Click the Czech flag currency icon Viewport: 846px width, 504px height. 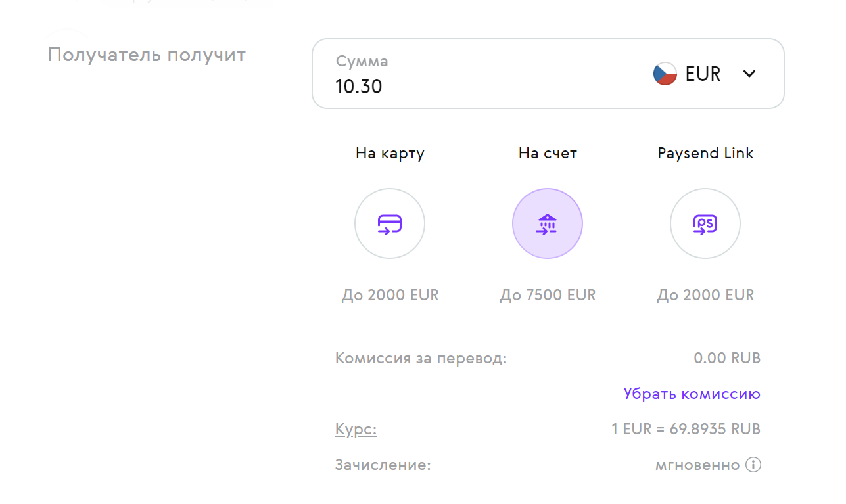click(x=665, y=74)
